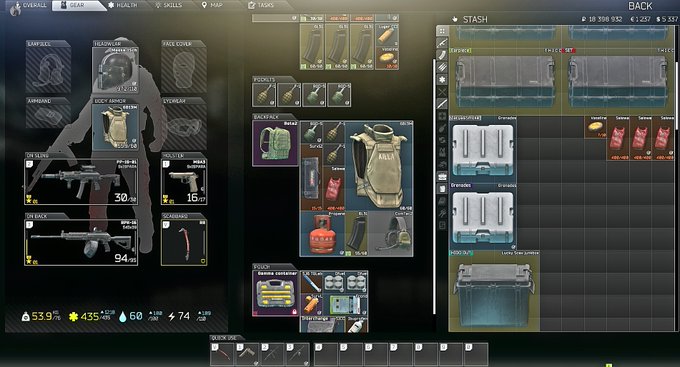Select the last RGD-5 grenade in Pockets

pos(339,95)
